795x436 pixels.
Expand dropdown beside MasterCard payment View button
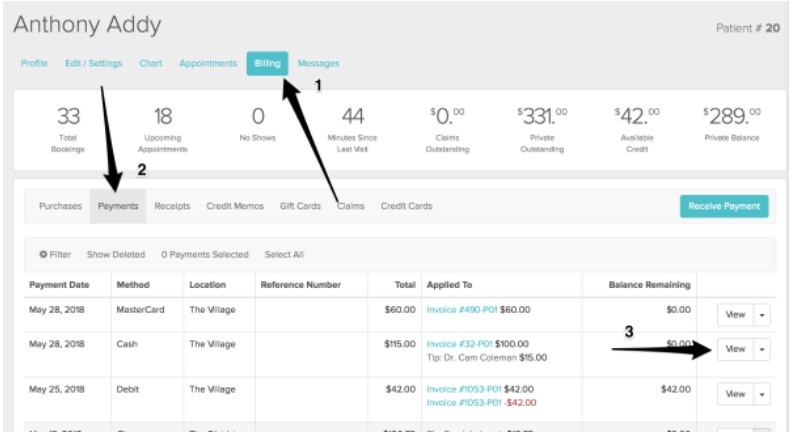pyautogui.click(x=762, y=314)
